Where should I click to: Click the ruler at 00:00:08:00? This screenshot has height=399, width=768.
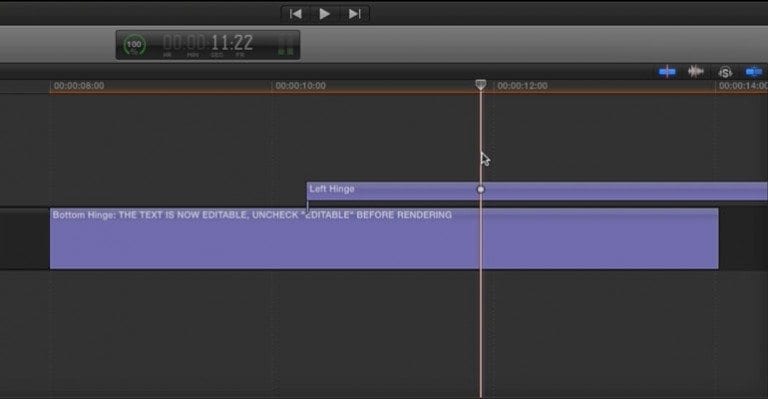[78, 86]
